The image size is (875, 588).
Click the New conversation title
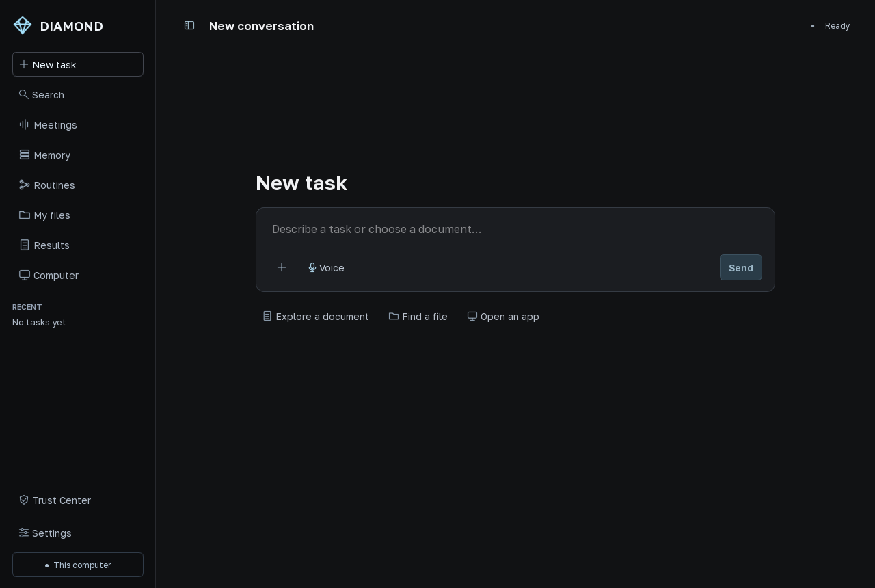(x=261, y=26)
